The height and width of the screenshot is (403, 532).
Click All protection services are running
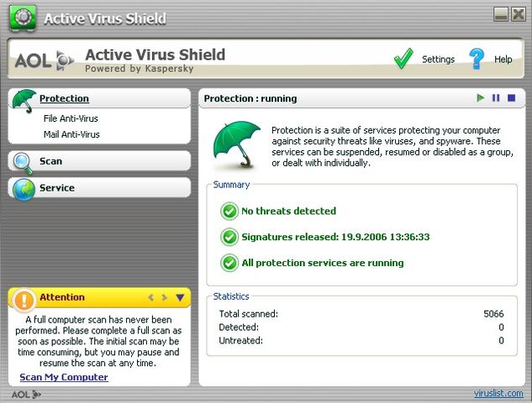click(323, 263)
